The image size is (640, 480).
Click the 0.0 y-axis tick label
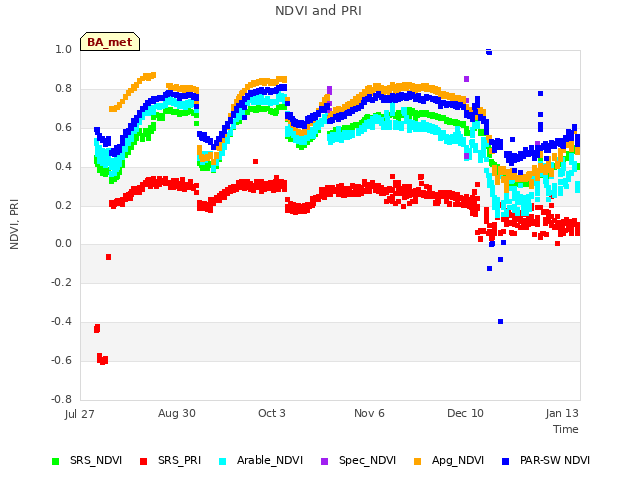(x=64, y=244)
